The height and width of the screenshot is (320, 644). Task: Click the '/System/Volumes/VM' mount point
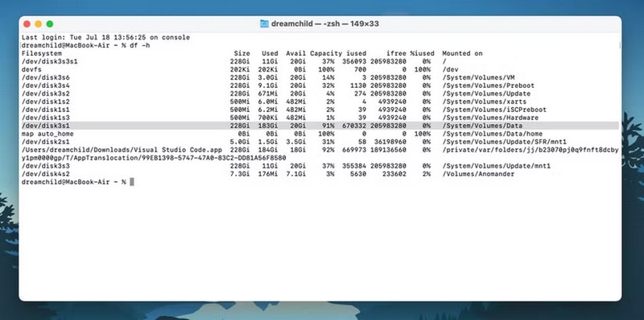(x=478, y=77)
